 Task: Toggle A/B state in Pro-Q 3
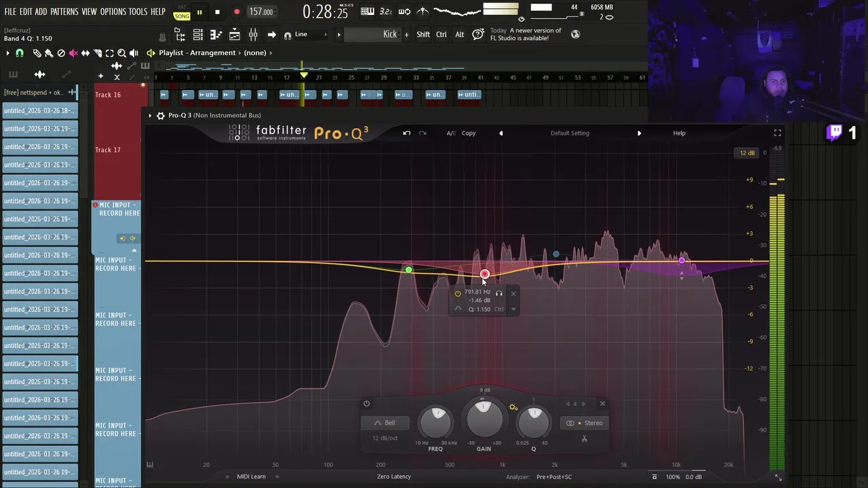[x=450, y=133]
